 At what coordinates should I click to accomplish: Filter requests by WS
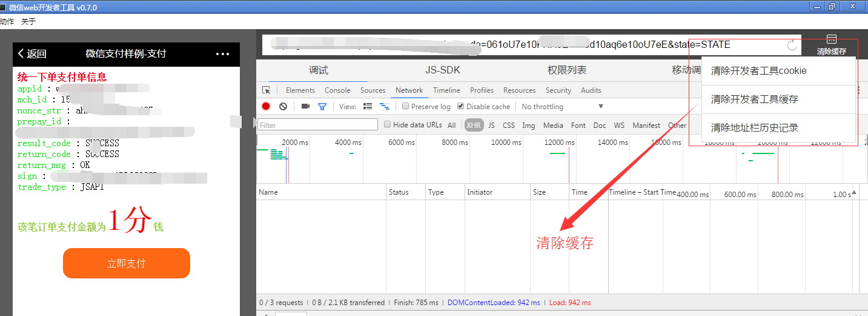(x=619, y=125)
